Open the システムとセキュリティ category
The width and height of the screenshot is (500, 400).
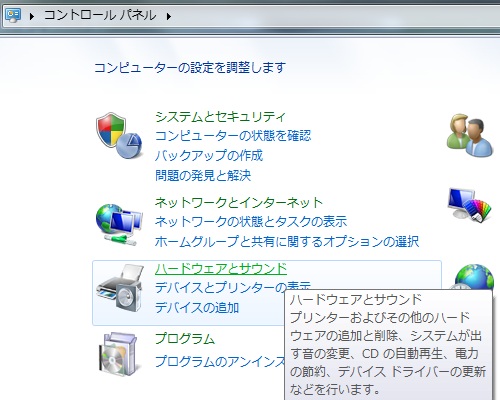click(220, 117)
